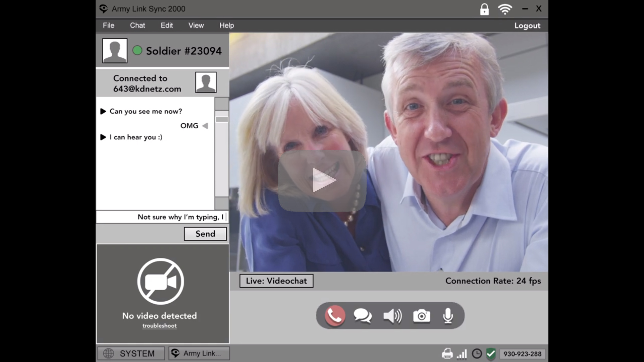Click the printer icon in status bar

447,354
